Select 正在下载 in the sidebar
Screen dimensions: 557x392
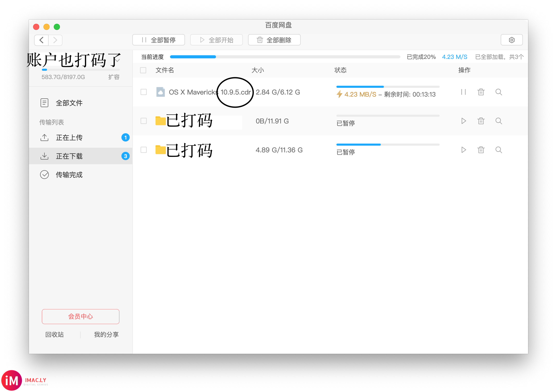pos(81,156)
